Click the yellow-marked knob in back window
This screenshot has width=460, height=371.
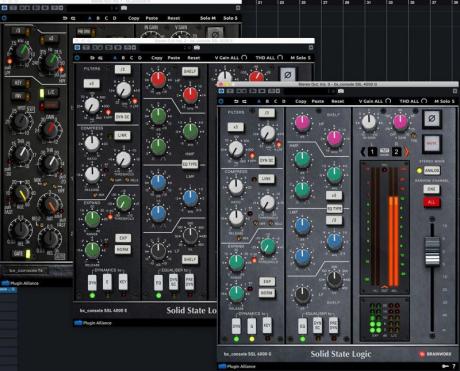(21, 194)
